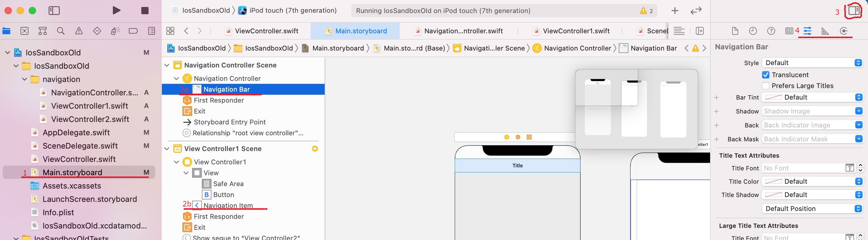The height and width of the screenshot is (240, 868).
Task: Collapse the navigation folder
Action: click(24, 79)
